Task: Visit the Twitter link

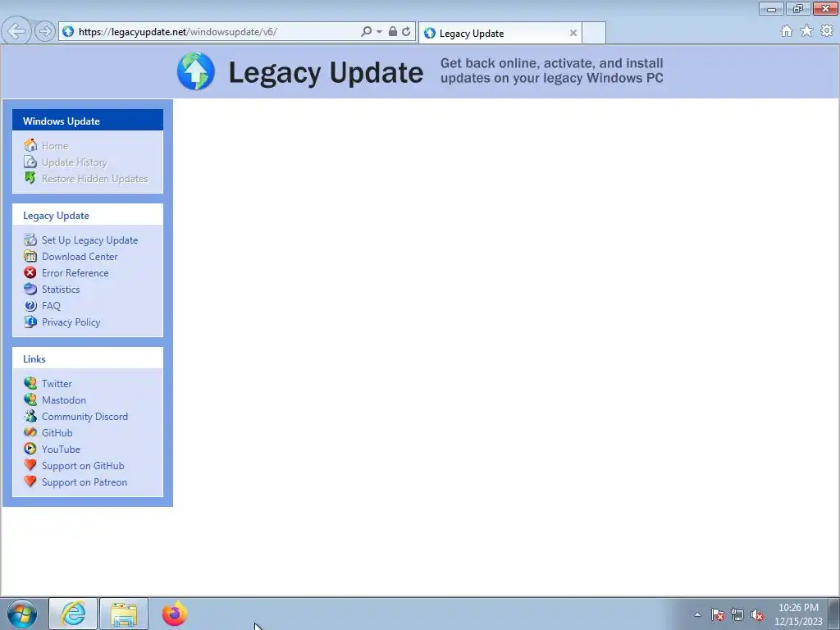Action: (57, 384)
